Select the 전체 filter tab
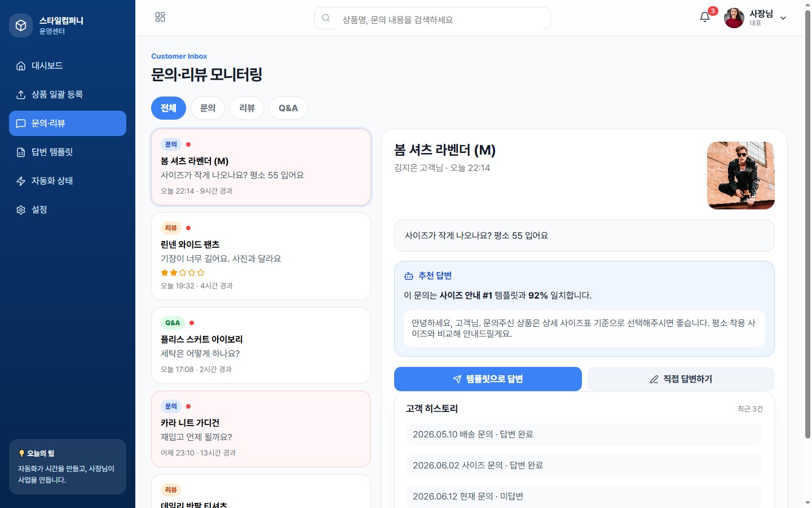The width and height of the screenshot is (812, 508). (169, 108)
